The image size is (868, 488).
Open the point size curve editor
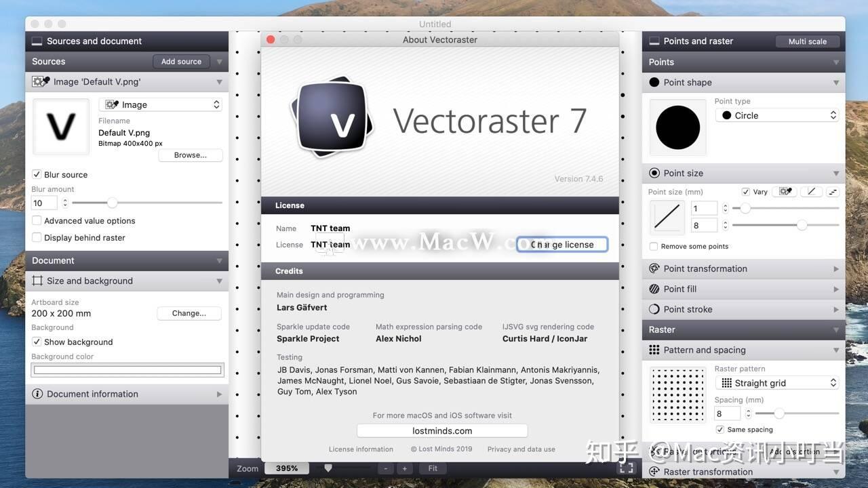[667, 217]
